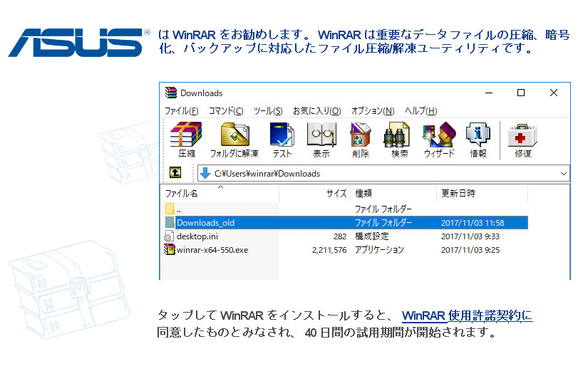Click the 表示 (view) glasses icon
This screenshot has width=588, height=386.
point(321,140)
